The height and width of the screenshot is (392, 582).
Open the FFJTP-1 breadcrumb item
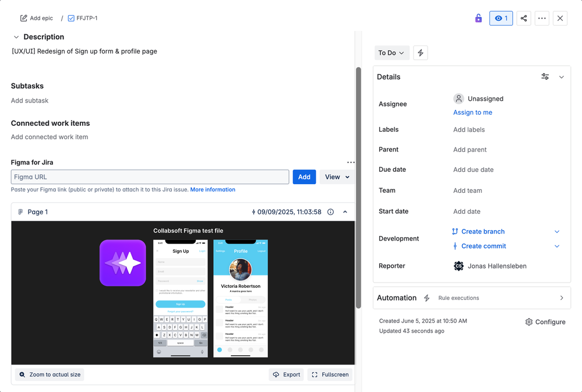[x=83, y=18]
